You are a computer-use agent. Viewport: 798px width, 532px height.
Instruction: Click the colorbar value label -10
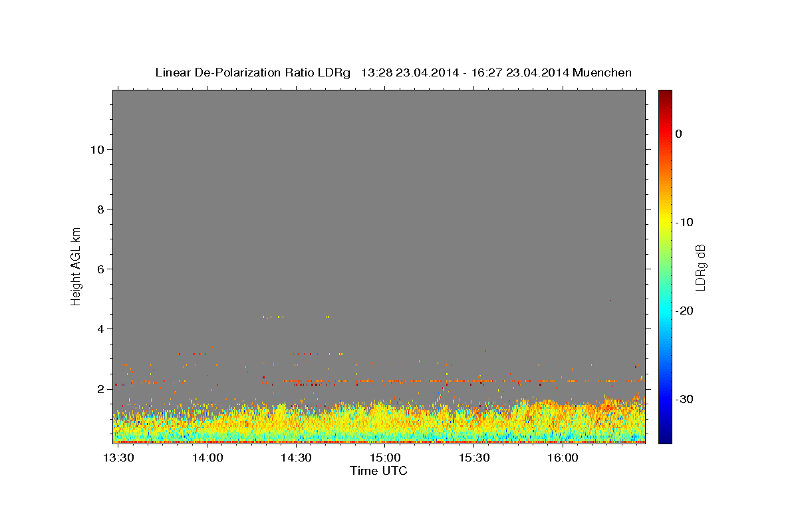pyautogui.click(x=684, y=222)
